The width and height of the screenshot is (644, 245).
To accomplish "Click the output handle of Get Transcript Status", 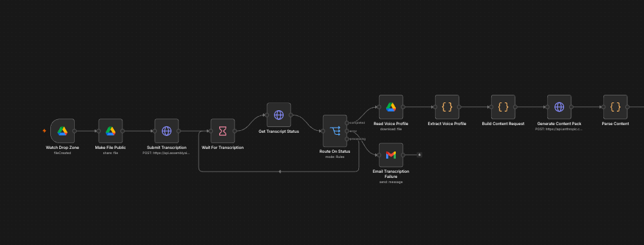I will pos(291,115).
